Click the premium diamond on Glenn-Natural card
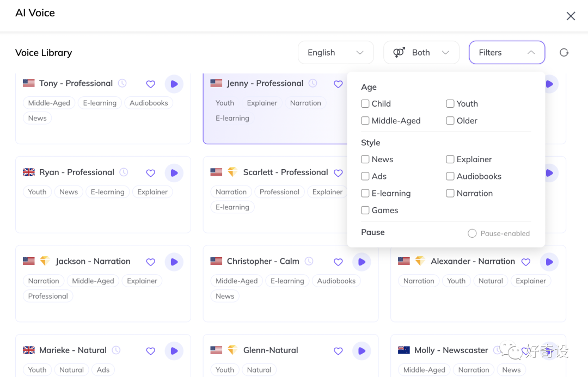The height and width of the screenshot is (377, 588). pos(232,350)
